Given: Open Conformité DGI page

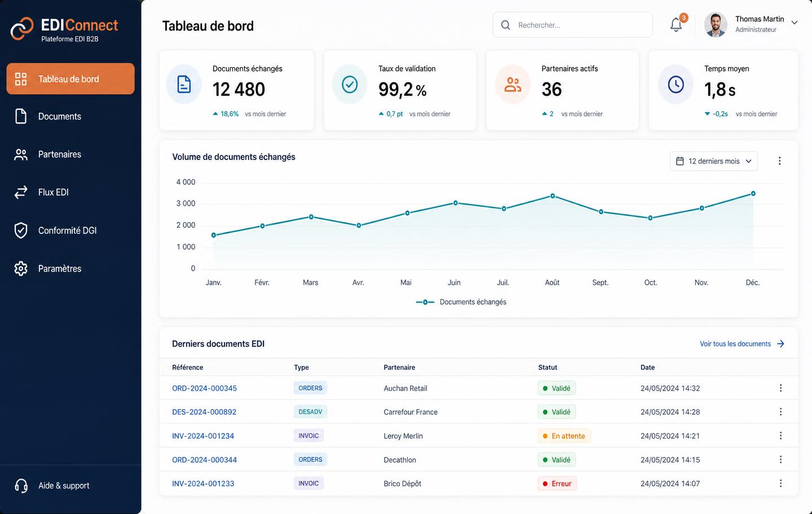Looking at the screenshot, I should coord(70,231).
